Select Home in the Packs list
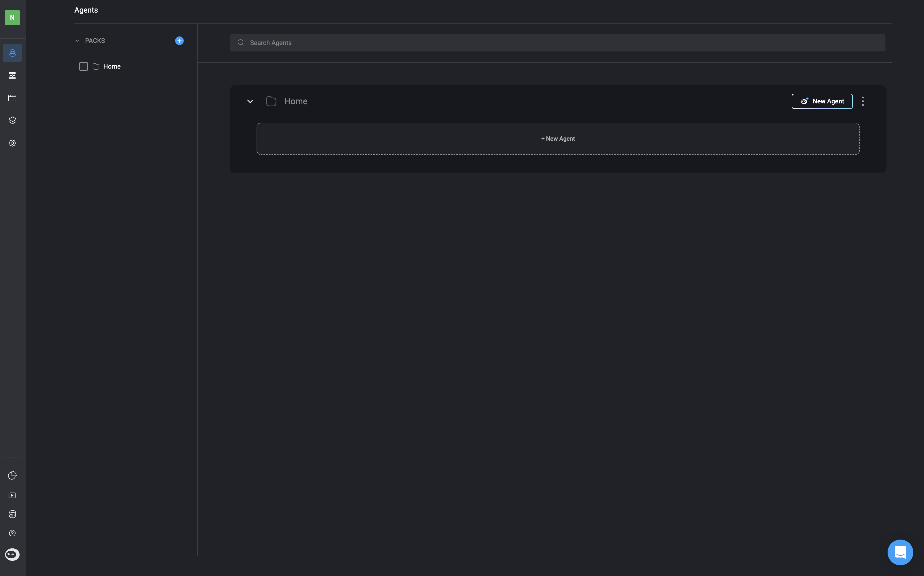The height and width of the screenshot is (576, 924). [112, 66]
